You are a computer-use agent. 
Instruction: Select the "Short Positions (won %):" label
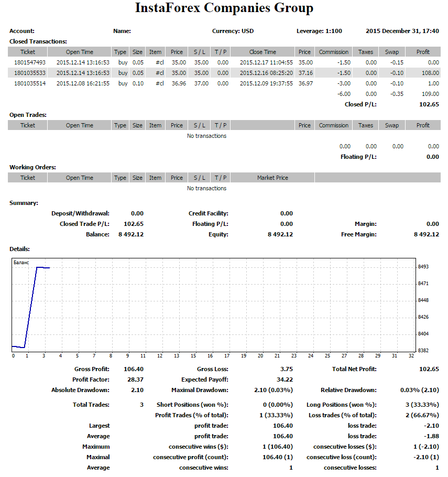(x=192, y=405)
